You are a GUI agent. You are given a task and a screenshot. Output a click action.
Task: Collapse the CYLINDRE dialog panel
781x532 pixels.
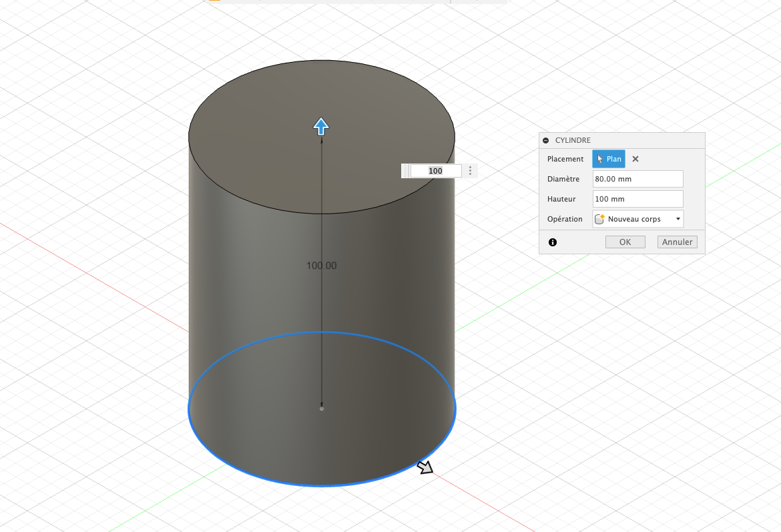click(x=546, y=140)
